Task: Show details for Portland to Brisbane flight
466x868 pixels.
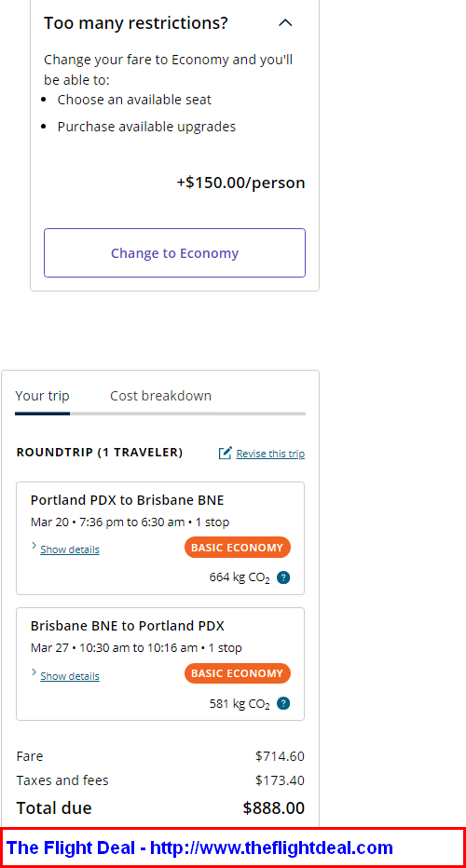Action: click(70, 549)
